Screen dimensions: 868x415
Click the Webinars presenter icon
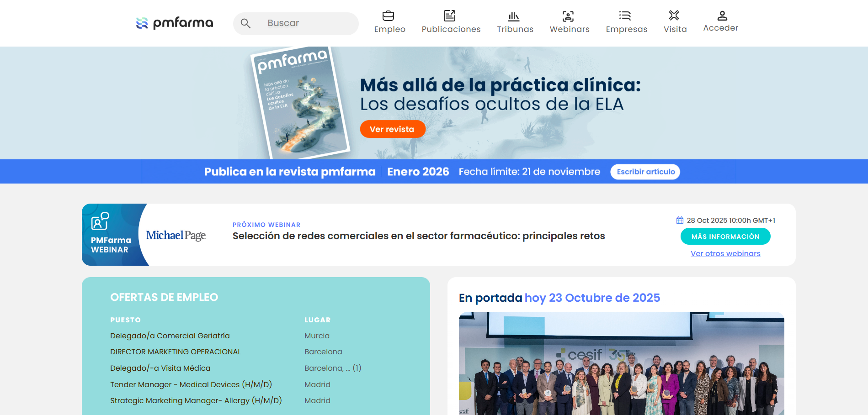568,16
